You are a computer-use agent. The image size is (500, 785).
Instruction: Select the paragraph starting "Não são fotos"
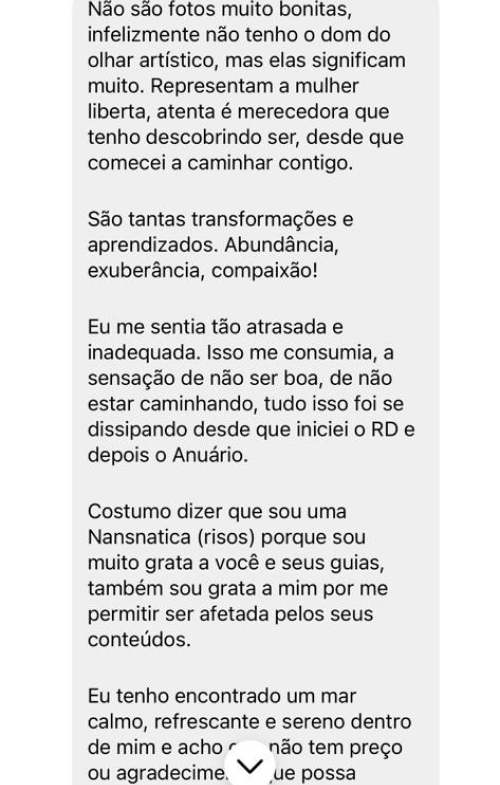[x=247, y=86]
